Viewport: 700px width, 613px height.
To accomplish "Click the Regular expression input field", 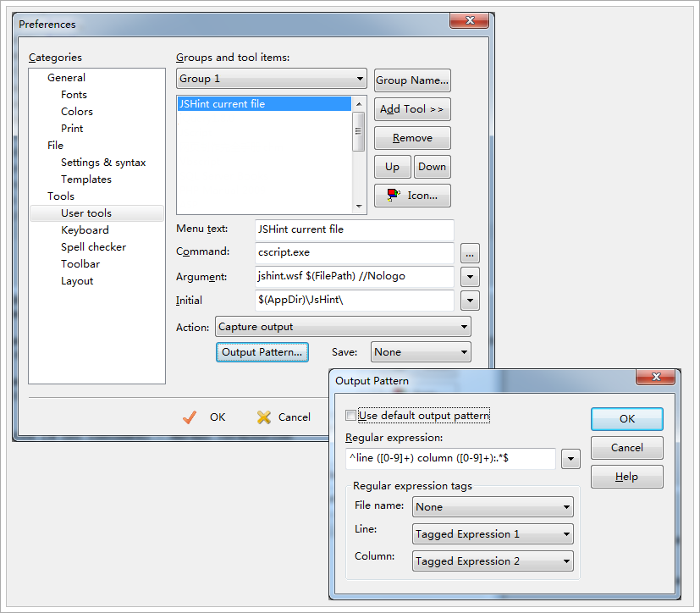I will click(x=450, y=459).
